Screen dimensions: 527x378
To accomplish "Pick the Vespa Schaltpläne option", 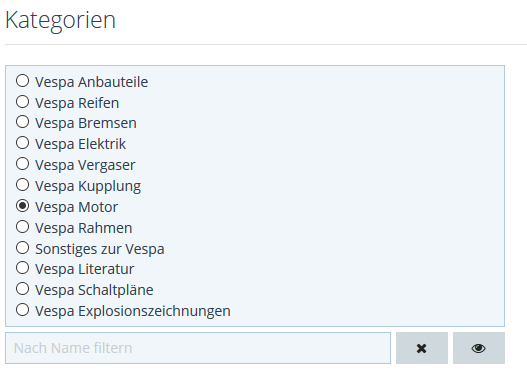I will [x=23, y=289].
